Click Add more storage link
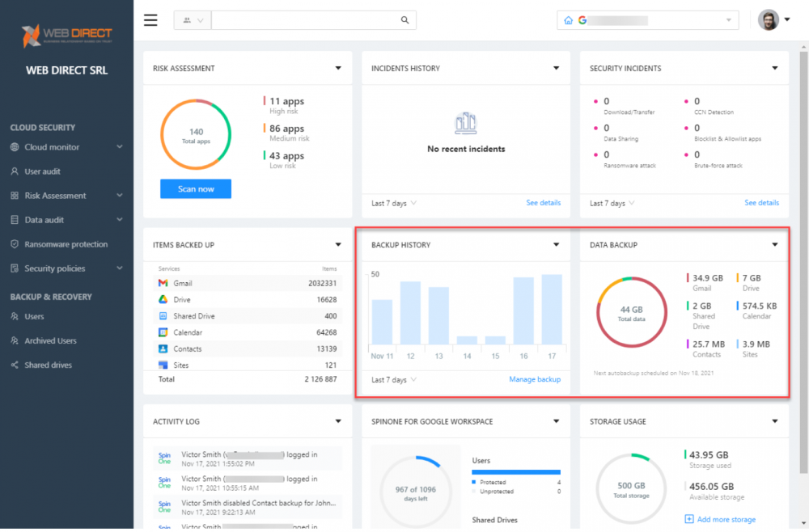The image size is (809, 532). pos(726,519)
